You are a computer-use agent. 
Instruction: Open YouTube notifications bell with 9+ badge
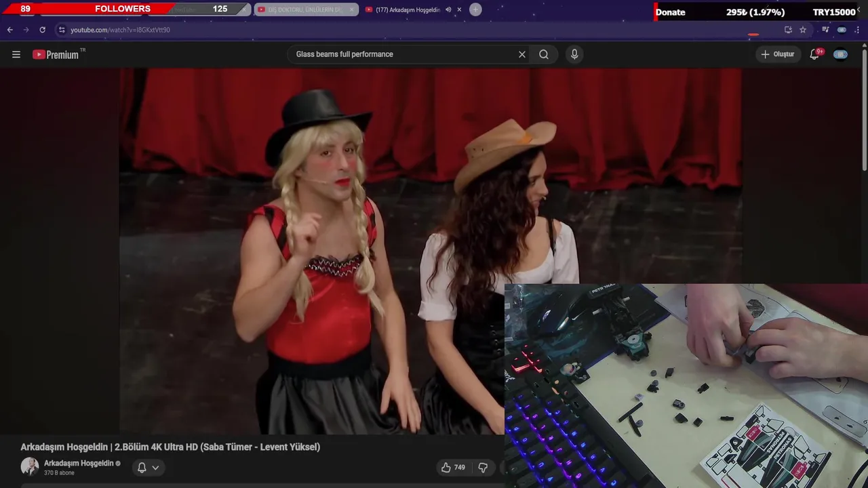(814, 54)
